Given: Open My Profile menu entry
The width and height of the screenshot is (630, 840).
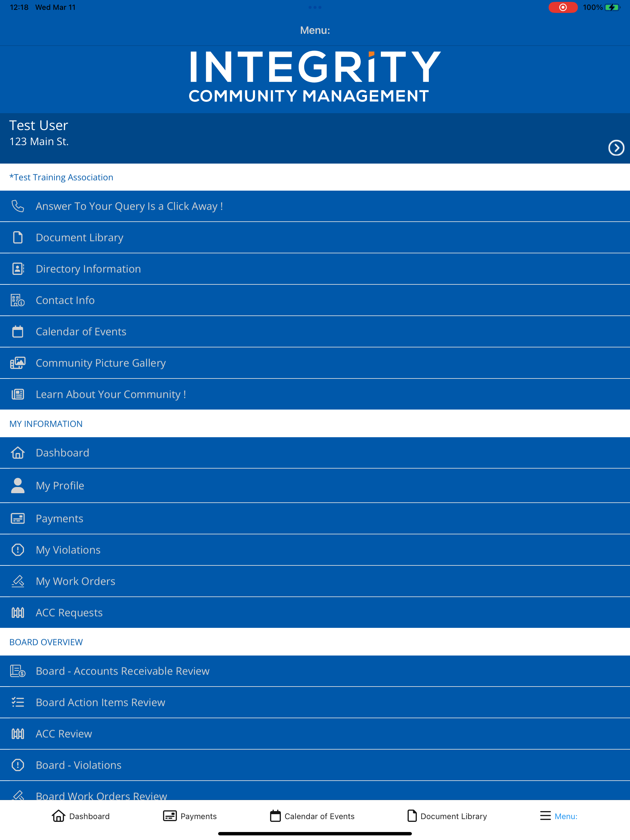Looking at the screenshot, I should click(315, 486).
